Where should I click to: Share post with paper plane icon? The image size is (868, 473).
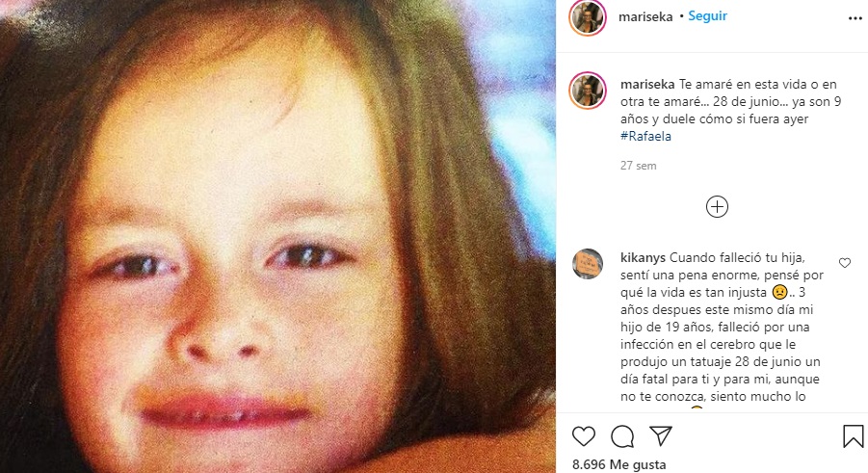[x=661, y=435]
